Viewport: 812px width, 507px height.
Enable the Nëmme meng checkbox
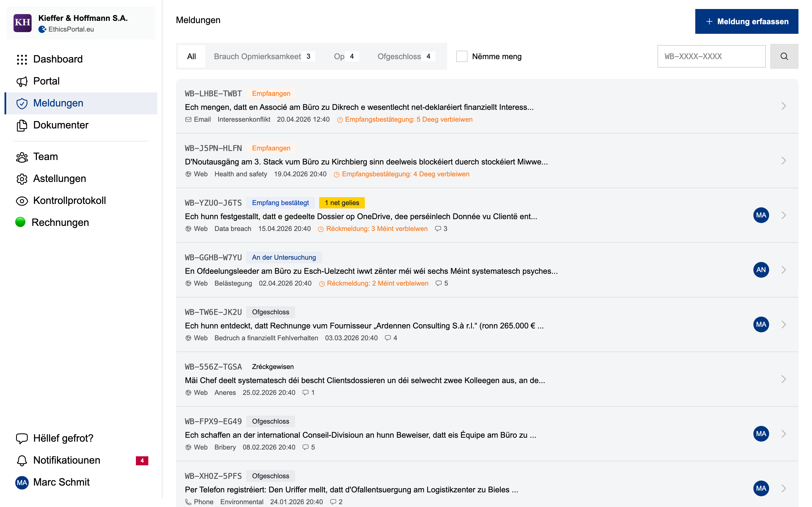462,56
